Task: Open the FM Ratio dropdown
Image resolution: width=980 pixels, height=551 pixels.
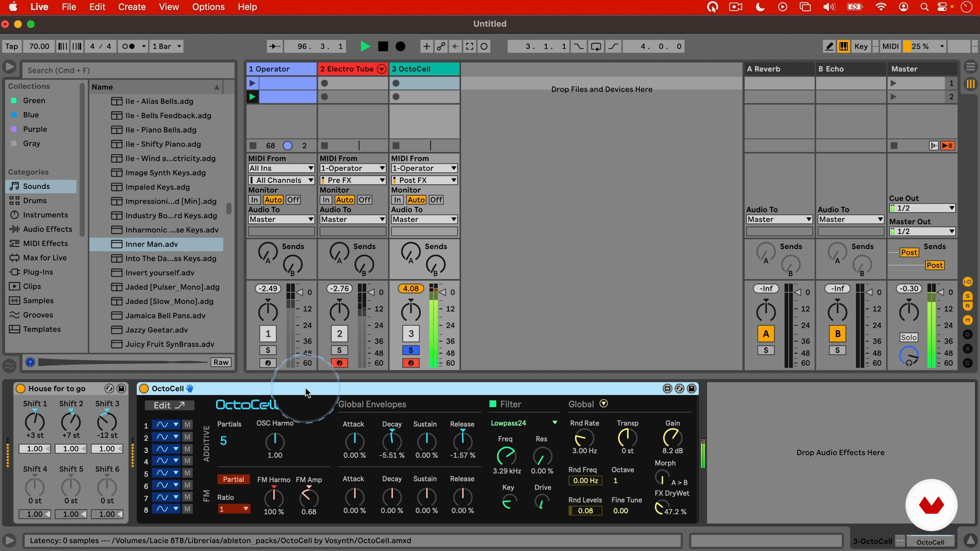Action: click(x=234, y=509)
